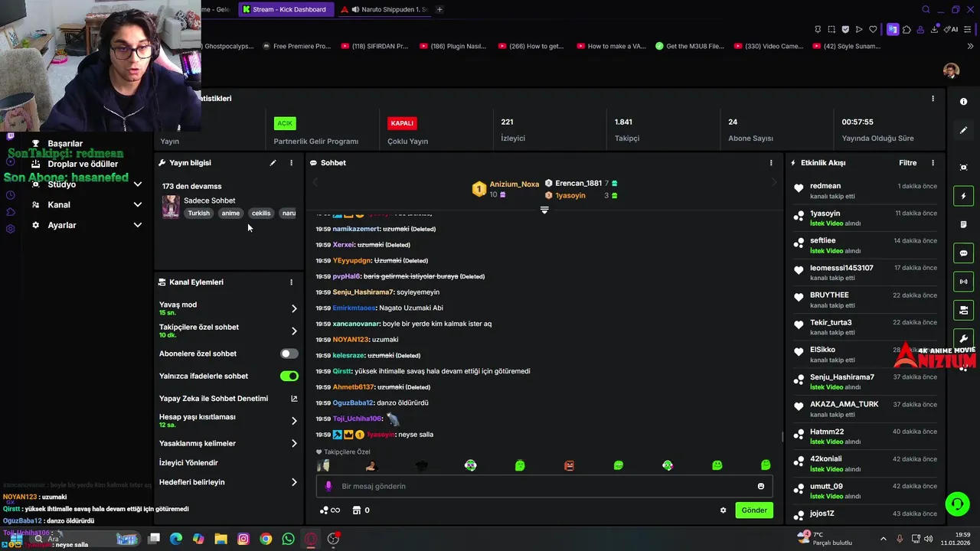Click the Turkish tag chip

tap(199, 214)
